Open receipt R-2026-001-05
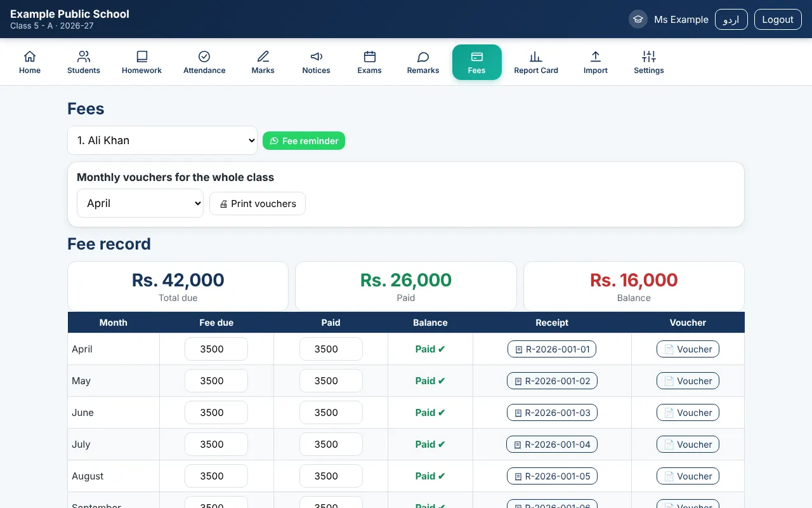The width and height of the screenshot is (812, 508). tap(552, 476)
